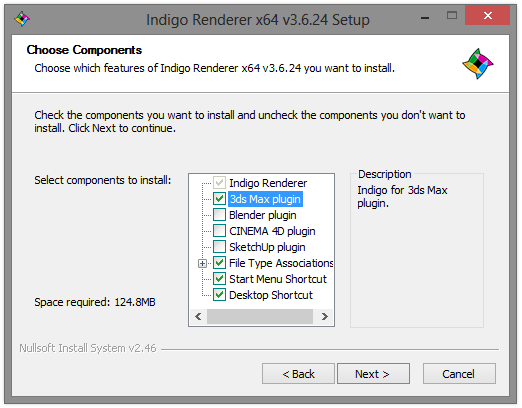Cancel the Indigo Renderer setup
The width and height of the screenshot is (522, 408).
click(x=459, y=374)
